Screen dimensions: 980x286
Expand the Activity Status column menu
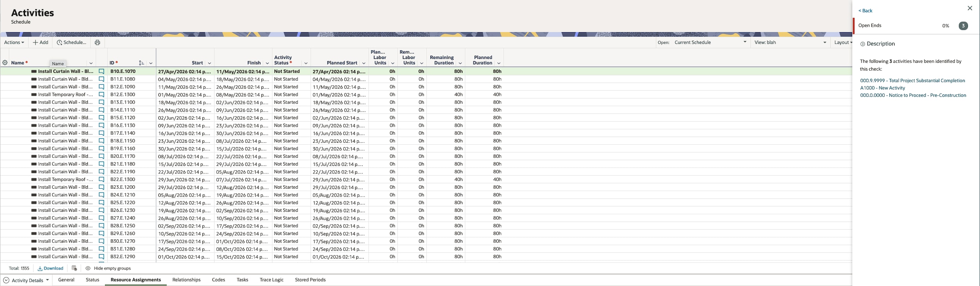click(x=306, y=63)
